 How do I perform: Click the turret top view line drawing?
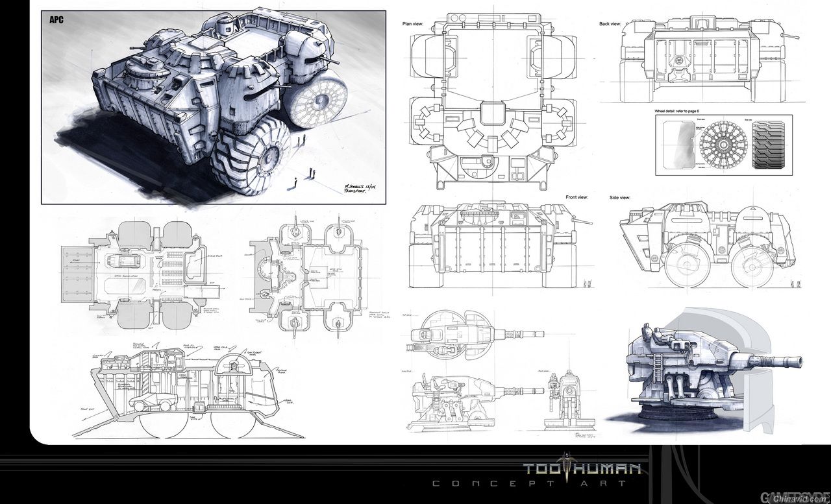(477, 335)
